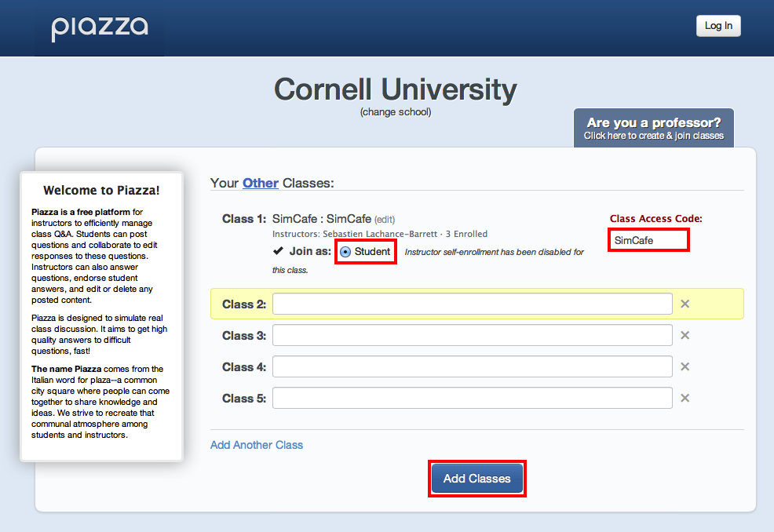Remove Class 2 with its X icon
The height and width of the screenshot is (532, 774).
685,304
